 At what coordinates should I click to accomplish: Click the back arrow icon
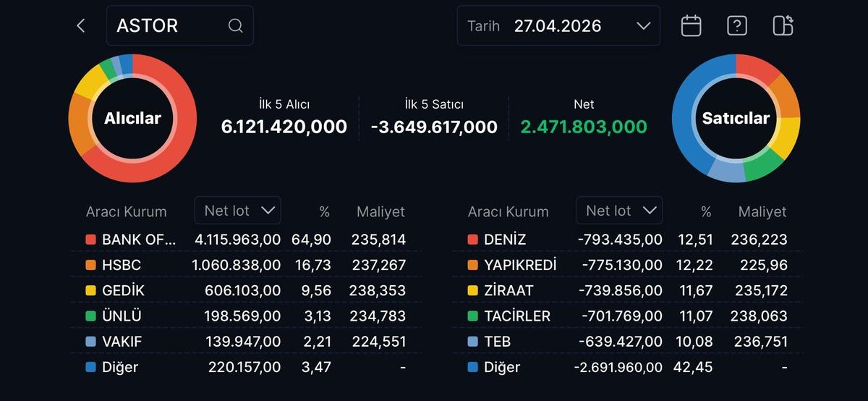pyautogui.click(x=80, y=26)
